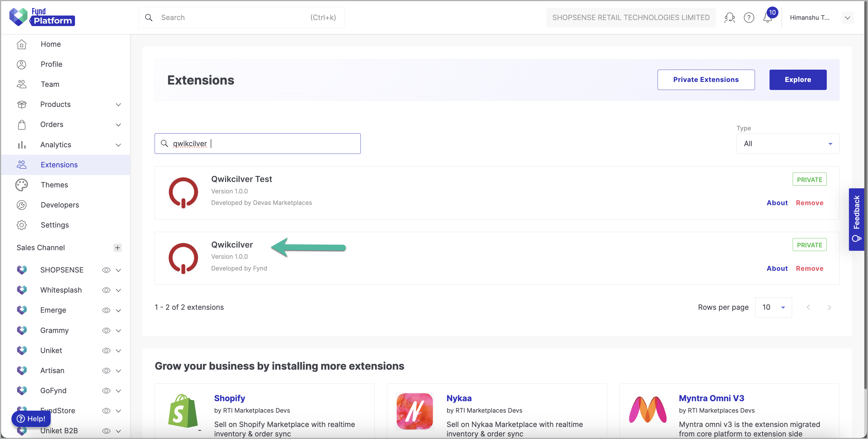The height and width of the screenshot is (439, 868).
Task: Click the extensions search field
Action: click(x=257, y=144)
